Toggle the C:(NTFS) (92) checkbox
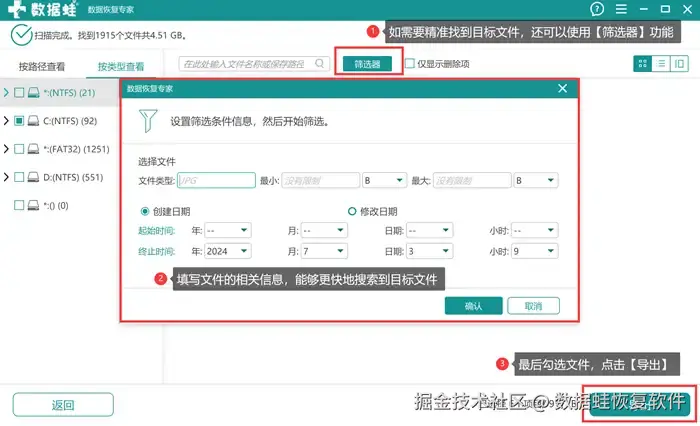The width and height of the screenshot is (700, 426). pyautogui.click(x=19, y=121)
